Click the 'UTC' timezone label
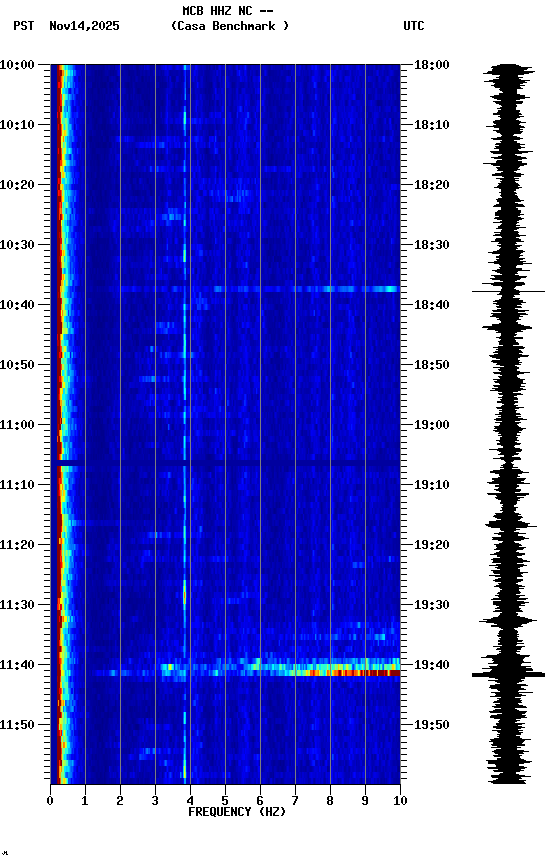 pos(414,26)
